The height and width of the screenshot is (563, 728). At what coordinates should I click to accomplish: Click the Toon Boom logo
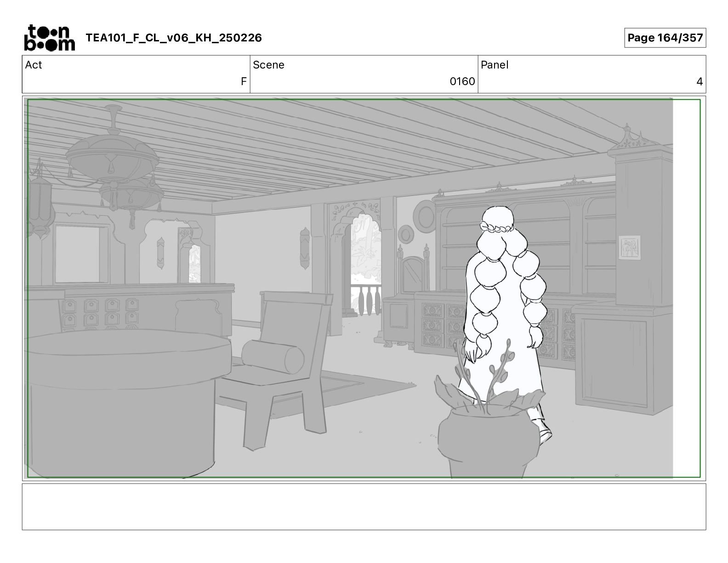[x=49, y=38]
